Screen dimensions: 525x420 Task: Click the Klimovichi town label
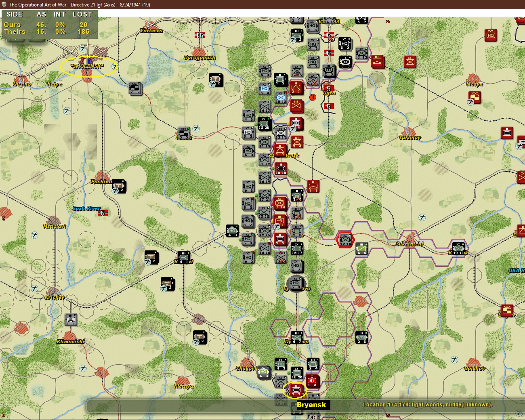point(71,342)
